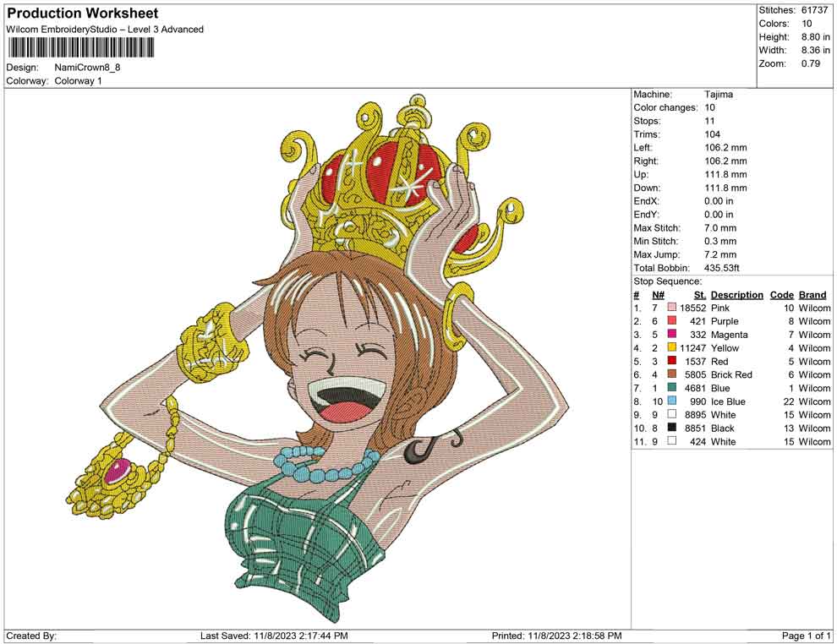Select the Yellow color swatch in row 4
Viewport: 837px width, 644px height.
(670, 347)
